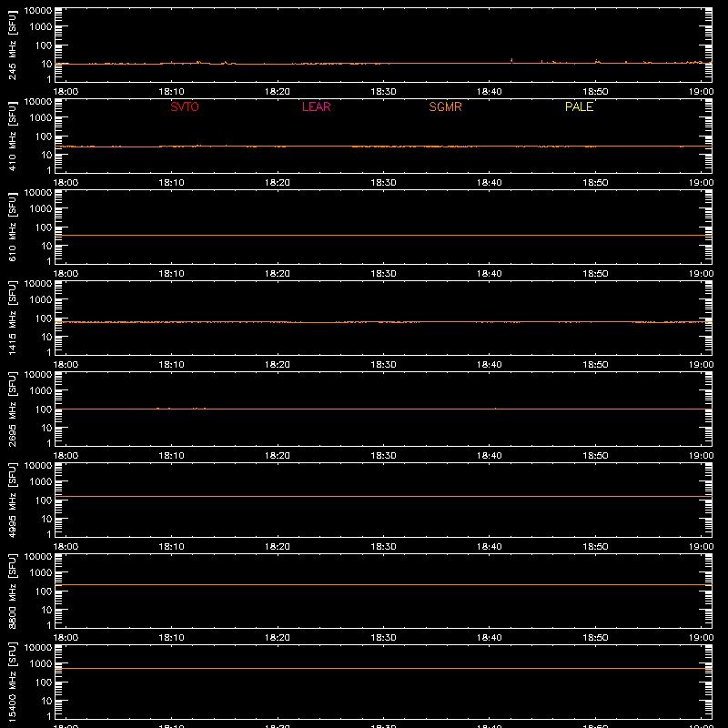
Task: Select the 410 MHz [SFU] axis label
Action: pos(13,136)
